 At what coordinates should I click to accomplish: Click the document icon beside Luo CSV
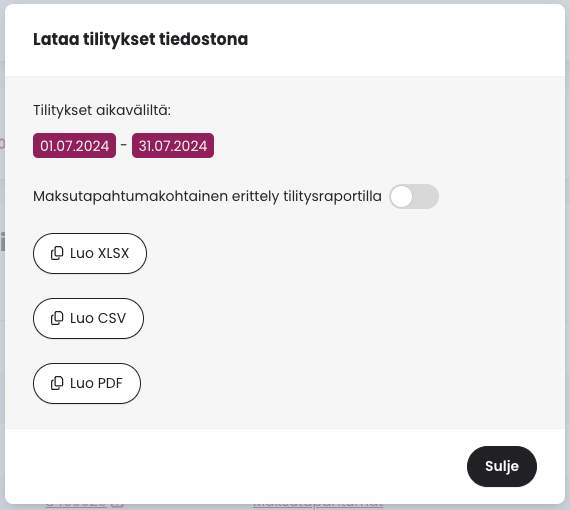[57, 318]
